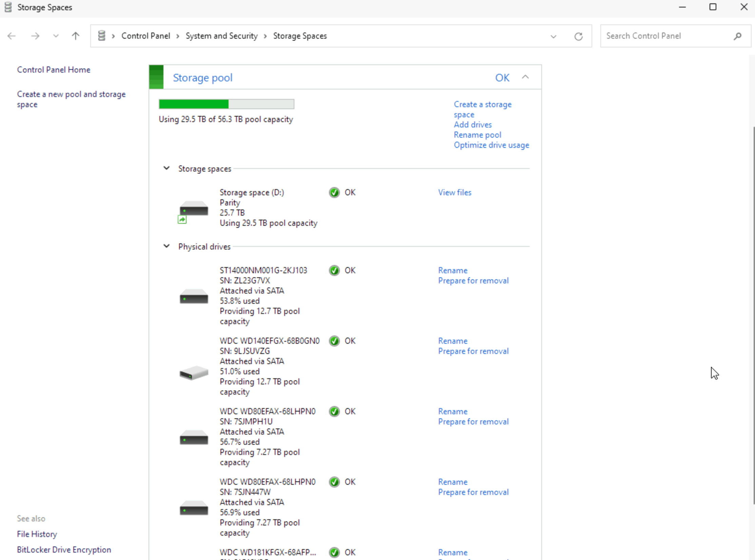Image resolution: width=755 pixels, height=560 pixels.
Task: Click the Storage pool title heading
Action: point(202,78)
